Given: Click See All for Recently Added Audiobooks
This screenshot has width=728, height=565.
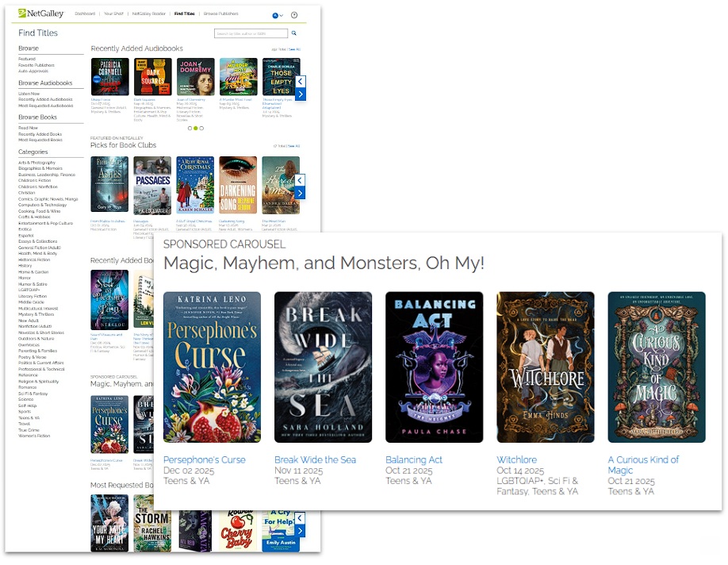Looking at the screenshot, I should pyautogui.click(x=295, y=49).
